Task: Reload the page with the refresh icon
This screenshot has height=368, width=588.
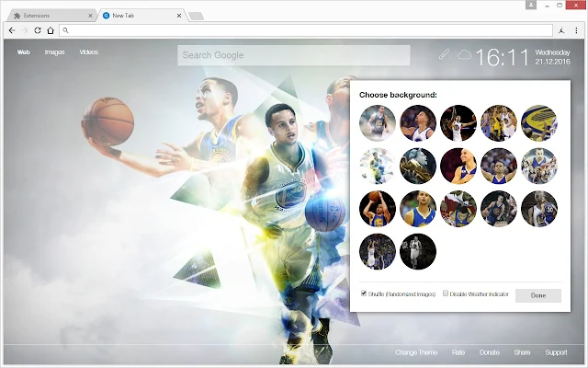Action: click(38, 30)
